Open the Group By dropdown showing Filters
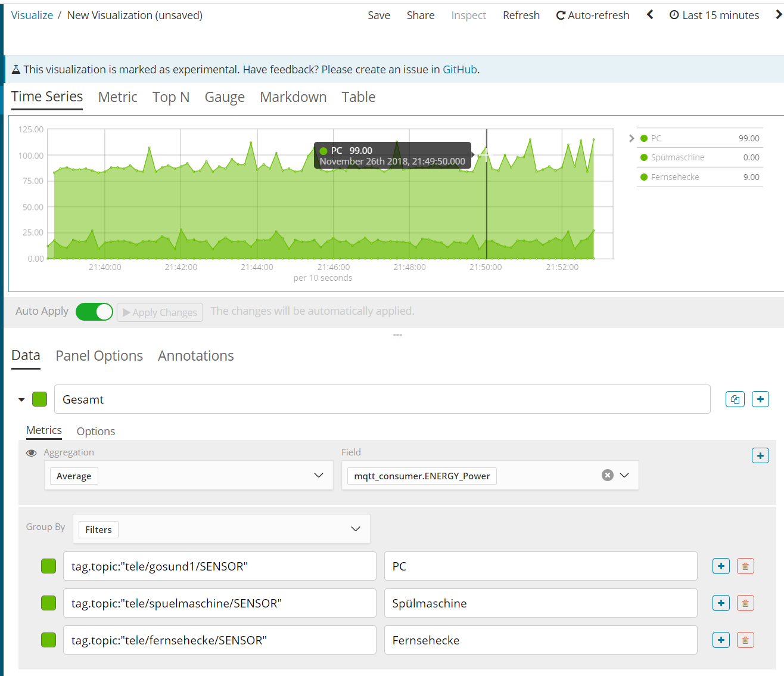The width and height of the screenshot is (784, 676). coord(222,529)
